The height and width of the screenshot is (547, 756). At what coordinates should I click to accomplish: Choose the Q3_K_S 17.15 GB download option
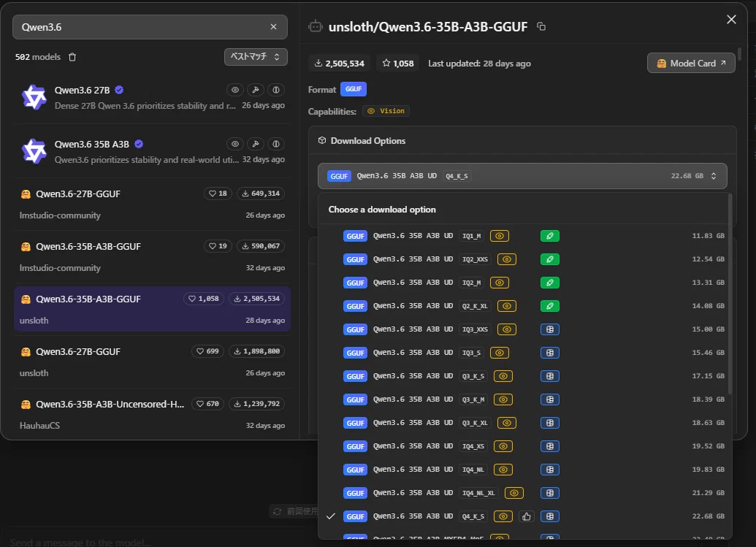[x=524, y=376]
